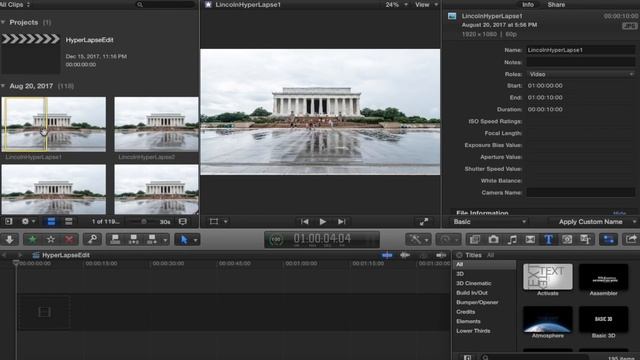
Task: Toggle audio skimming in timeline
Action: point(405,255)
